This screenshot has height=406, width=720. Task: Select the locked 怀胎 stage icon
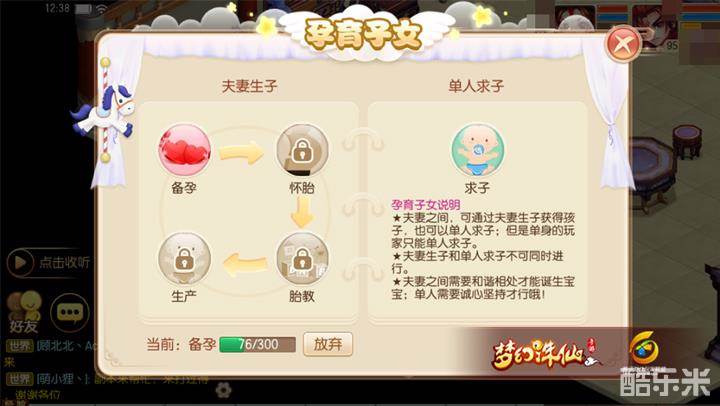[302, 150]
